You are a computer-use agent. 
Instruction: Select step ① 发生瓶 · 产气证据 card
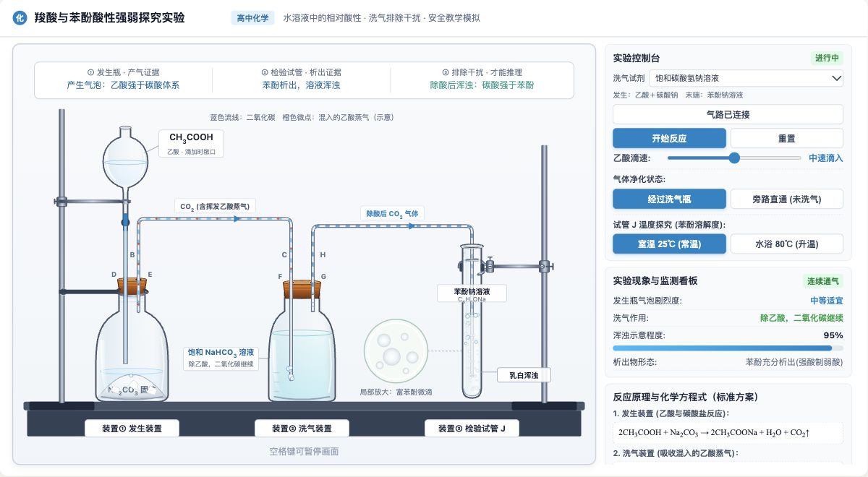(x=123, y=79)
